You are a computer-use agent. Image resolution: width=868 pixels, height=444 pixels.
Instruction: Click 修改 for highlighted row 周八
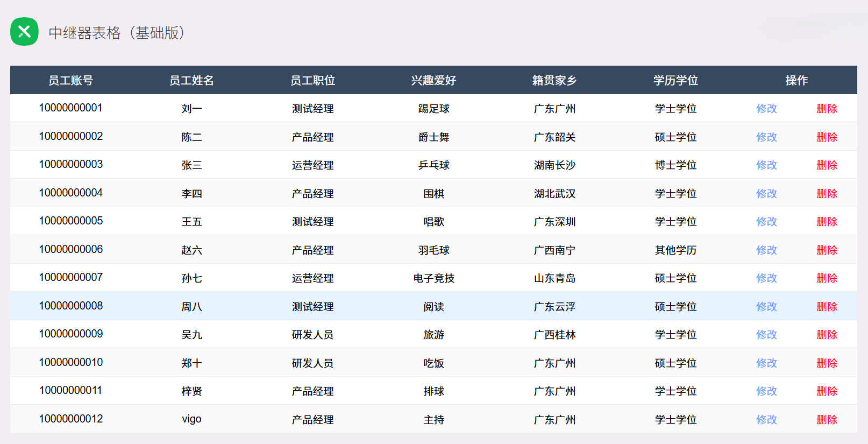766,307
